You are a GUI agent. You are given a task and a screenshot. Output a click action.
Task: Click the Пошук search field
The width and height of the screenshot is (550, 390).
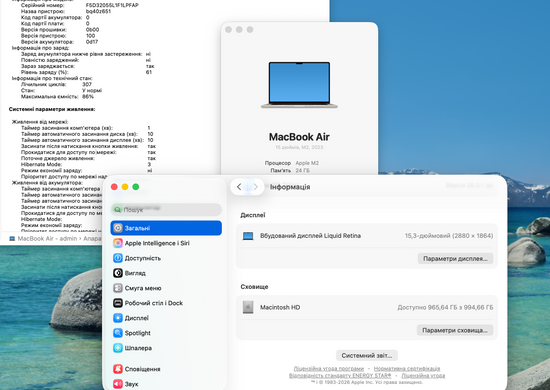166,210
